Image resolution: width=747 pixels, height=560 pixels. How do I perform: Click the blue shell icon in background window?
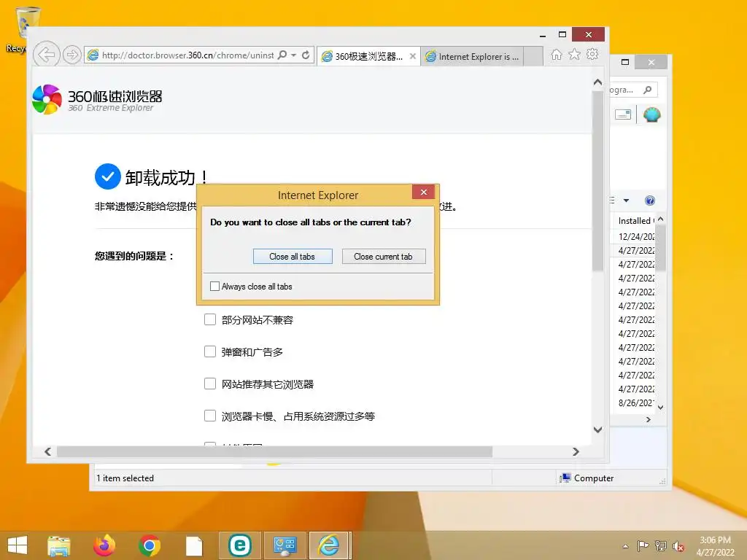coord(651,114)
